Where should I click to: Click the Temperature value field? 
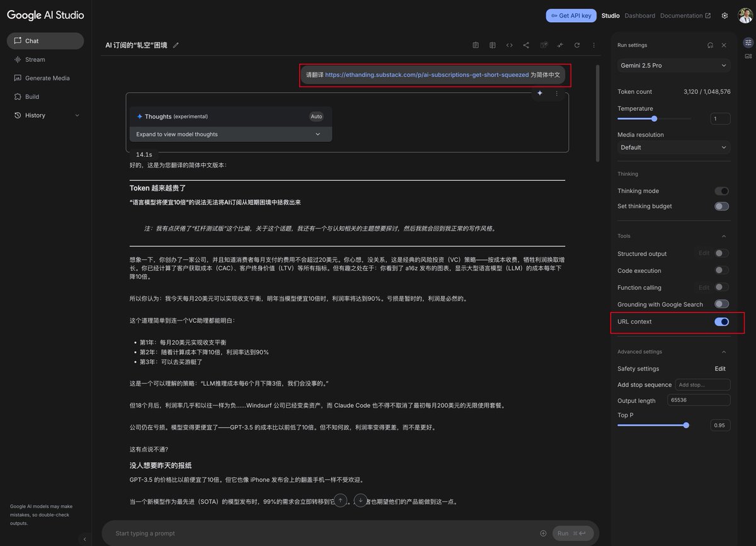pos(720,119)
